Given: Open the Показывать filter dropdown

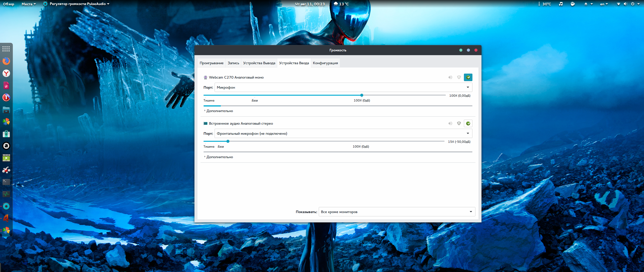Looking at the screenshot, I should (397, 212).
